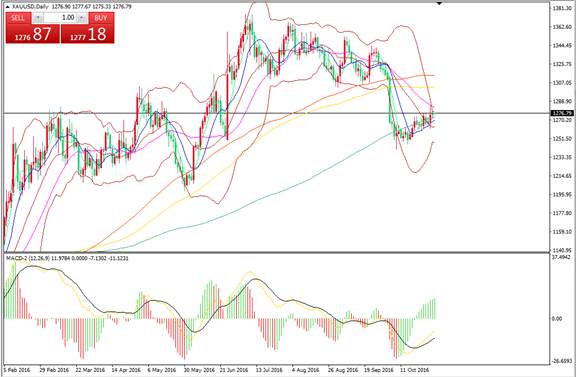
Task: Decrease the trade volume with down arrow
Action: [38, 18]
